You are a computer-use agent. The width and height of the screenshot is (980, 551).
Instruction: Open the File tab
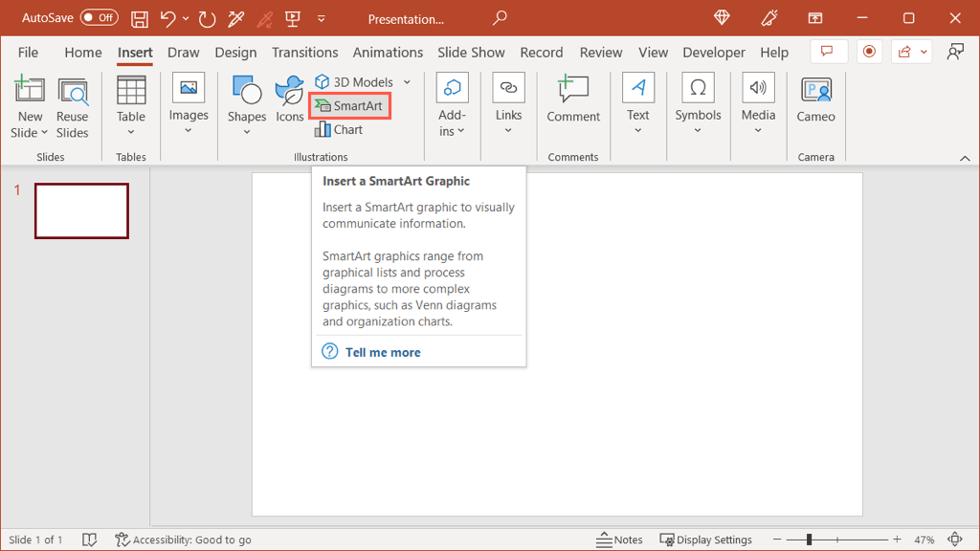28,53
